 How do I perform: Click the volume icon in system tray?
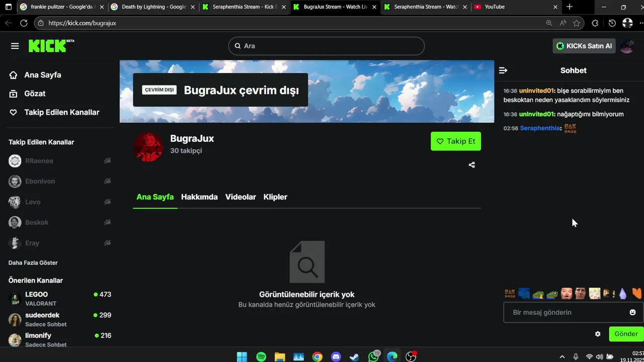pos(599,357)
